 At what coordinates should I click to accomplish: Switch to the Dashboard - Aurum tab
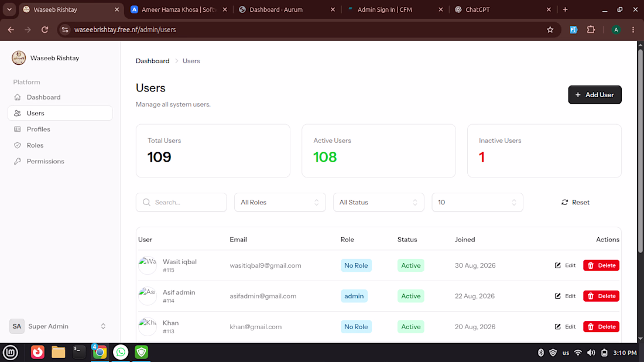pos(287,9)
